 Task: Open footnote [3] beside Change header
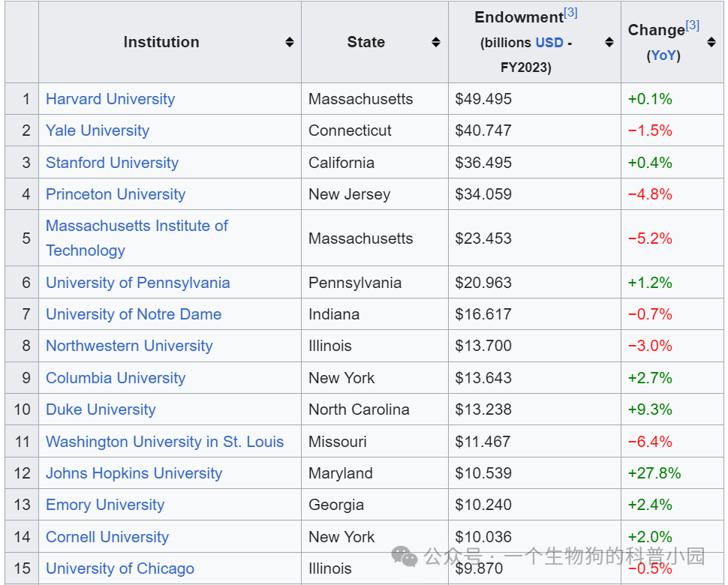692,25
